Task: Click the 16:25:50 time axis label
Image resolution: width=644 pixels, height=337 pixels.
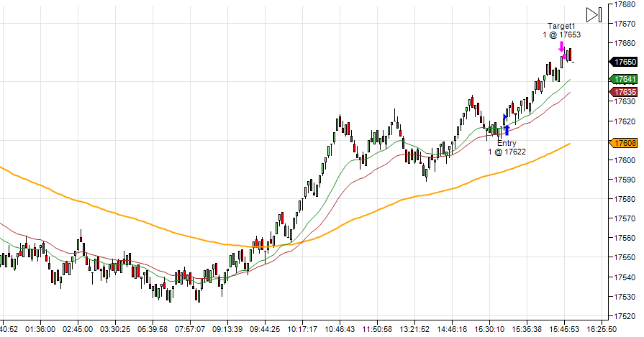Action: pos(602,329)
